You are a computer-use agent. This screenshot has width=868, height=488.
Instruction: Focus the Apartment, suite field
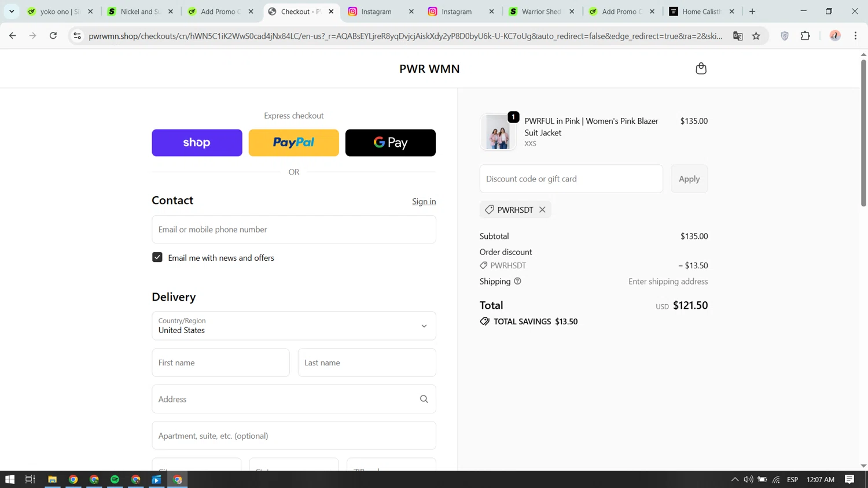294,435
